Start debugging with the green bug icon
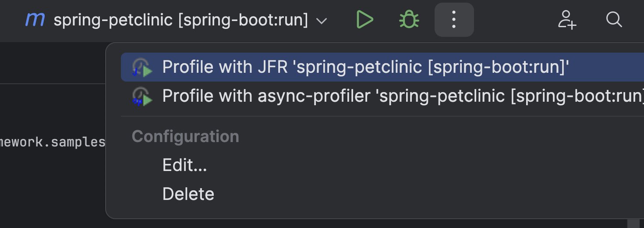 409,20
